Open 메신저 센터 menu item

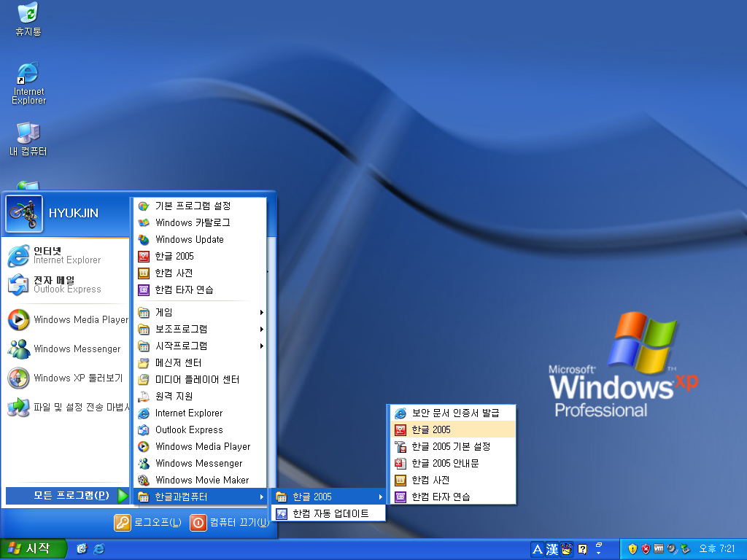[200, 363]
